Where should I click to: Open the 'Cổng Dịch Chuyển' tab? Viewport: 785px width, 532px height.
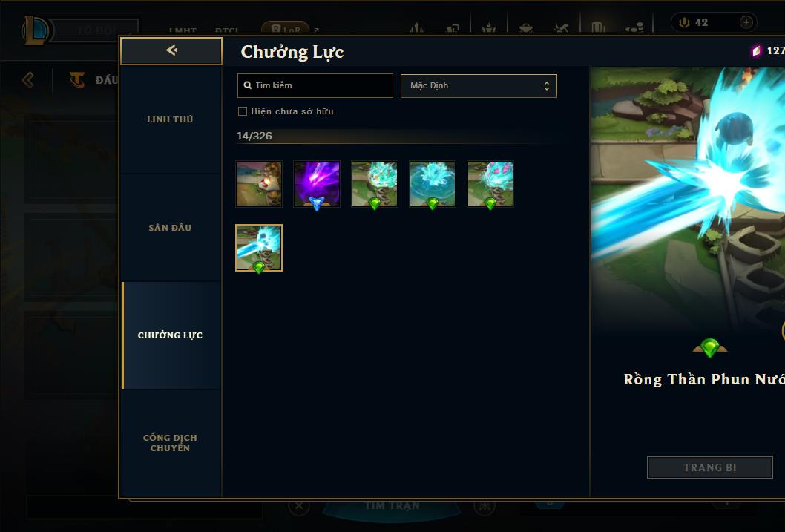[170, 443]
